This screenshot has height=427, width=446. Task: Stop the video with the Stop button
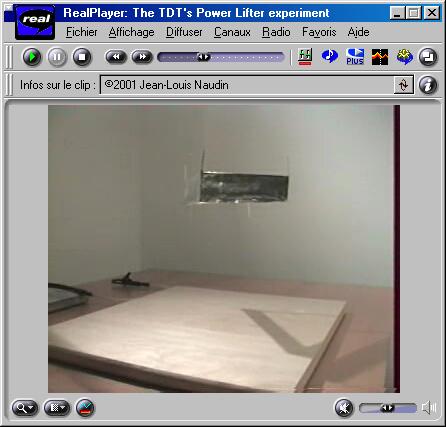(x=82, y=57)
